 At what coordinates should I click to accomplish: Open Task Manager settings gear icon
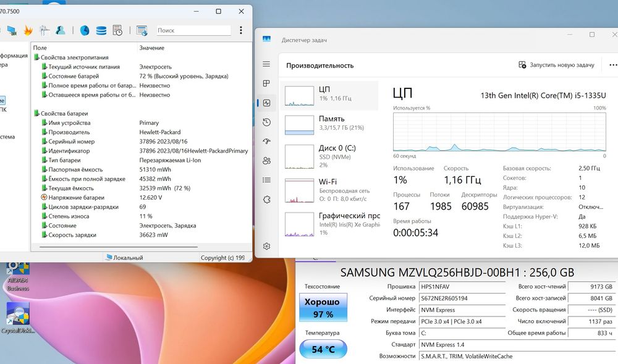(x=266, y=246)
